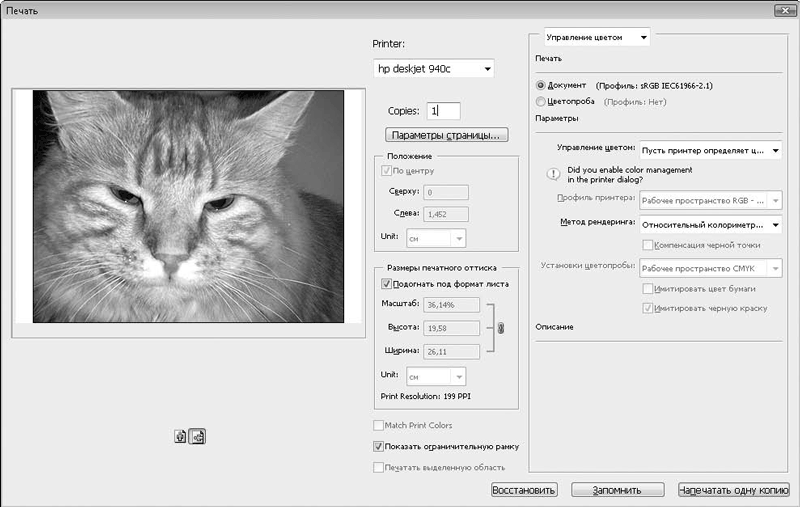Click Напечатать одну копию button
The width and height of the screenshot is (800, 507).
coord(733,490)
